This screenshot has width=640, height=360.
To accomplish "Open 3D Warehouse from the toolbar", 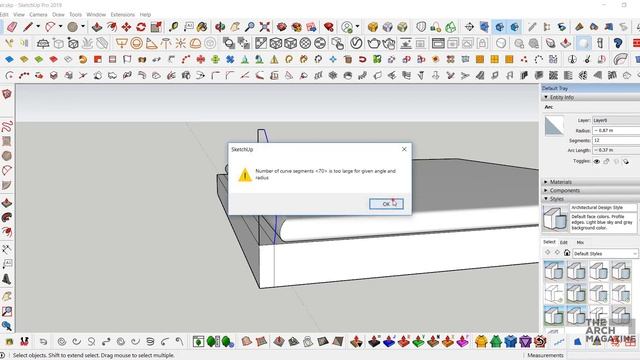I will [x=282, y=27].
